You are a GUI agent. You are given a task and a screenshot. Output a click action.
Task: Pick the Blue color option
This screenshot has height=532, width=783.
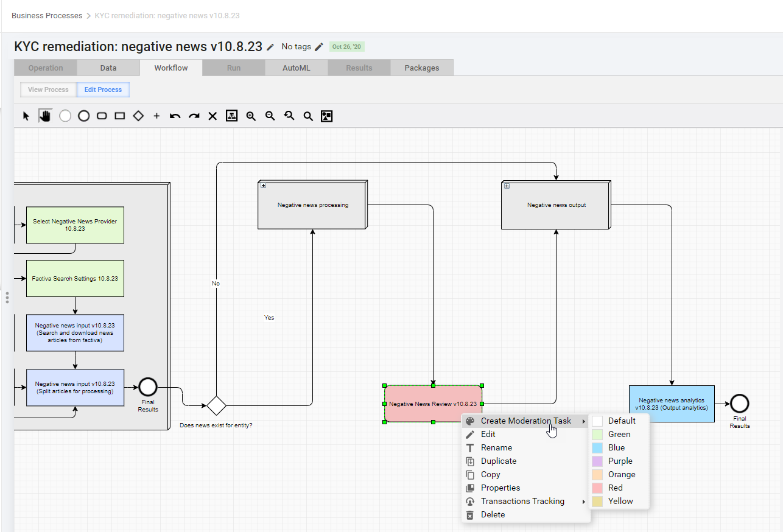pos(619,447)
